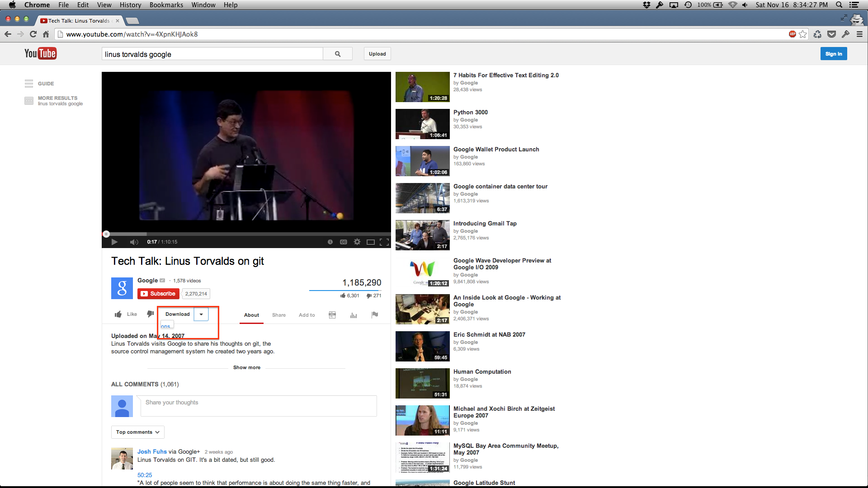Open the player settings gear icon
This screenshot has width=868, height=488.
pos(357,242)
